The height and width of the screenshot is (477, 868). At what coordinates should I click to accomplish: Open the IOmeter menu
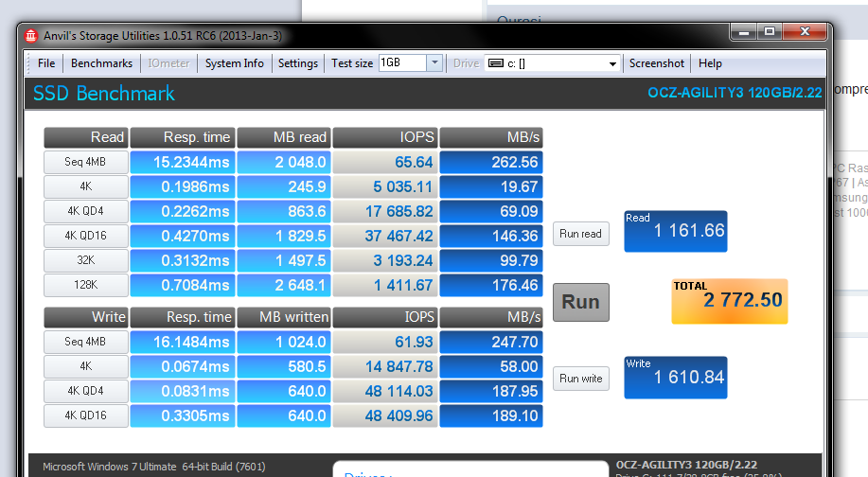click(x=168, y=63)
